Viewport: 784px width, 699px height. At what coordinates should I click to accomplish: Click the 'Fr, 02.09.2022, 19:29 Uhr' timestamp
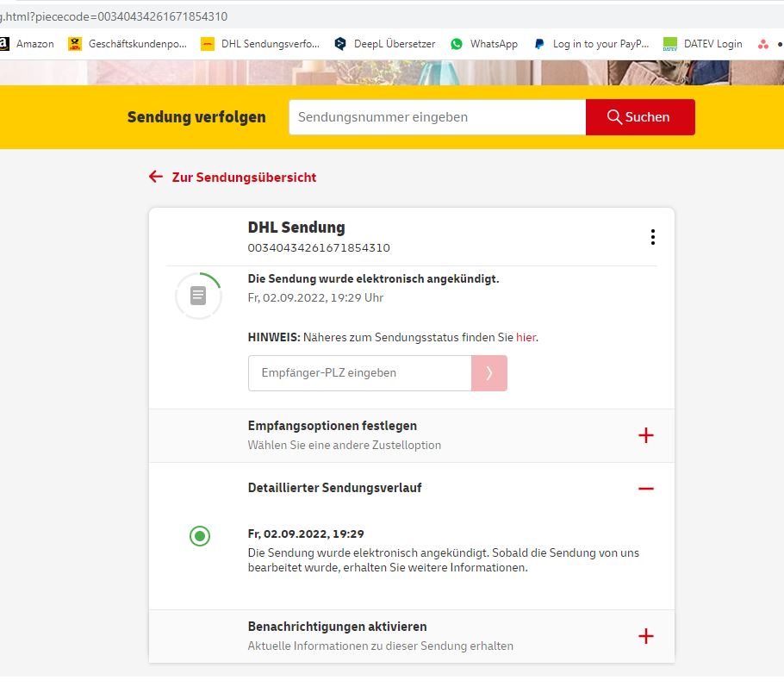point(315,297)
